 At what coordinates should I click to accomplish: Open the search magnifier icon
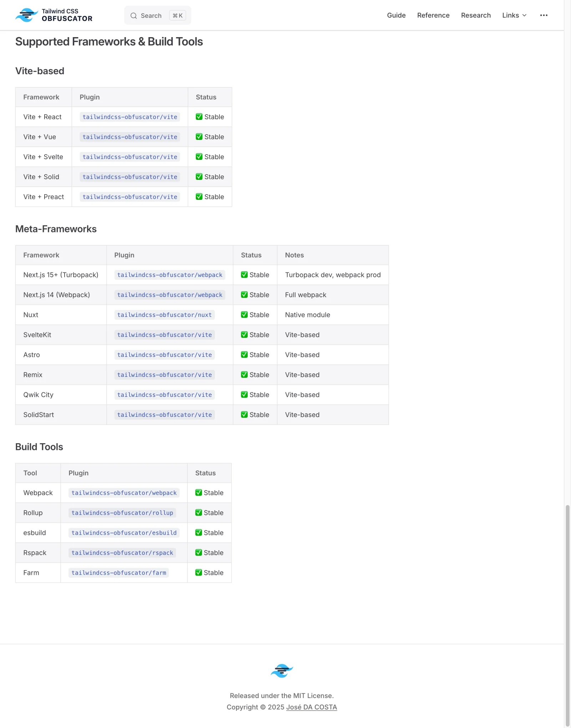tap(133, 16)
